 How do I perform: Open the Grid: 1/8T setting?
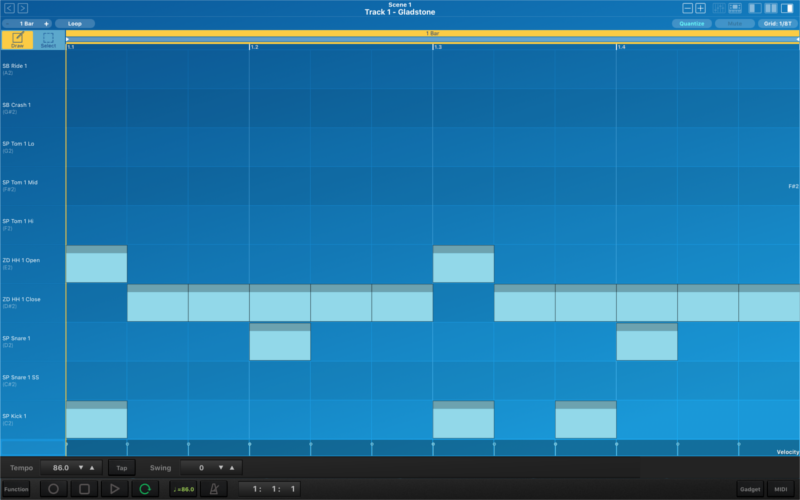777,23
